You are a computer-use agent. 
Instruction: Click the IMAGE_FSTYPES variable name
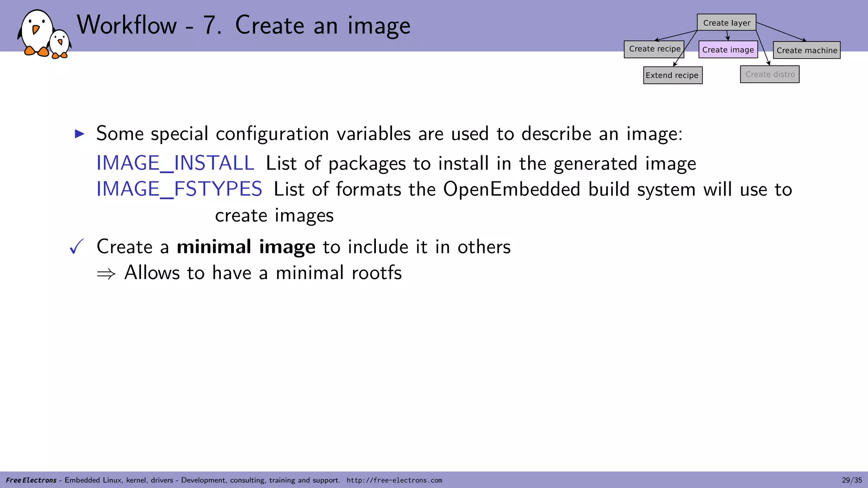[179, 189]
